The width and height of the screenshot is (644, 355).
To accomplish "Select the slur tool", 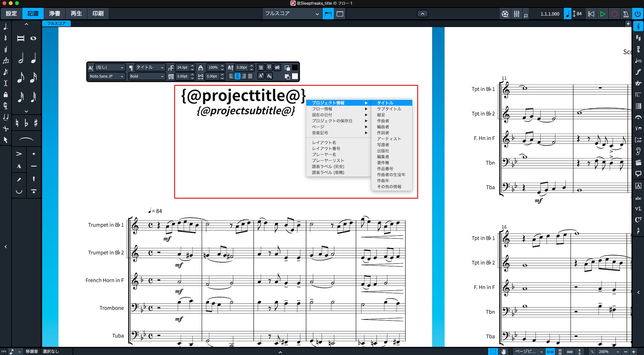I will (x=26, y=139).
